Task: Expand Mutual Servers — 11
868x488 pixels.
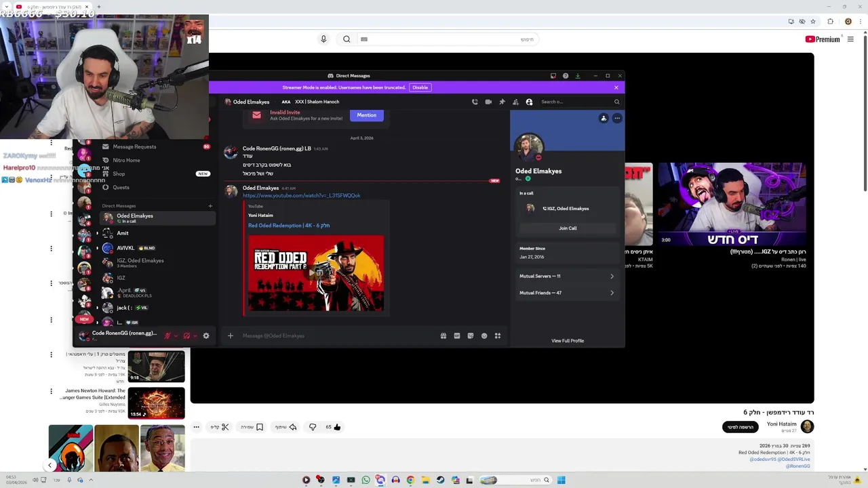Action: pos(567,276)
